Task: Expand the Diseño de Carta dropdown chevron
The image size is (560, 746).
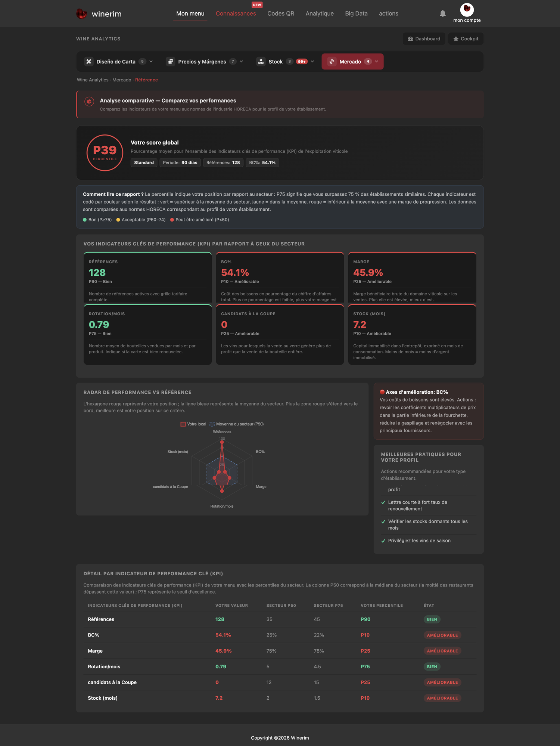Action: (151, 62)
